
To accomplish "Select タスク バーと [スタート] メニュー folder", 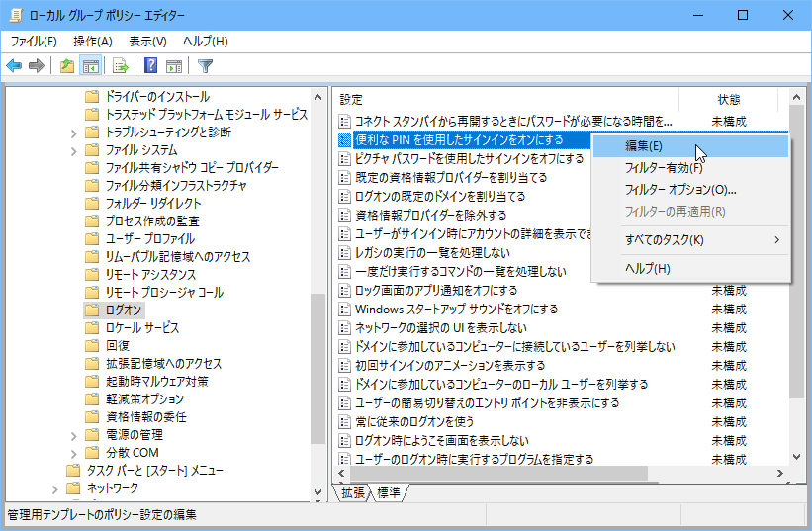I will click(154, 470).
